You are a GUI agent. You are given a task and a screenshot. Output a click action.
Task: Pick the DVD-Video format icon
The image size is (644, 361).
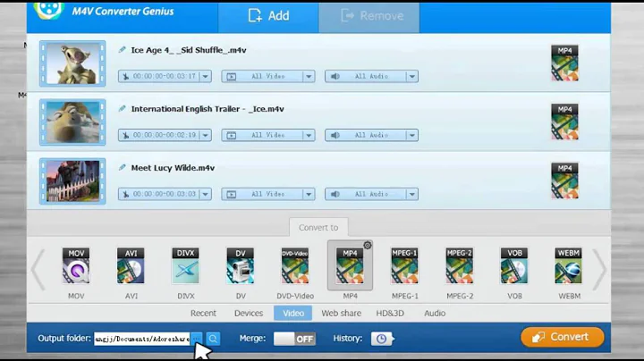[x=295, y=265]
